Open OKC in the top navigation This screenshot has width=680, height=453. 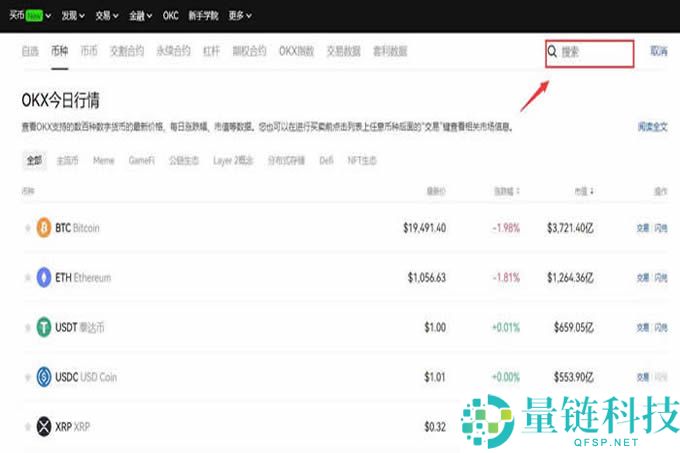(170, 16)
